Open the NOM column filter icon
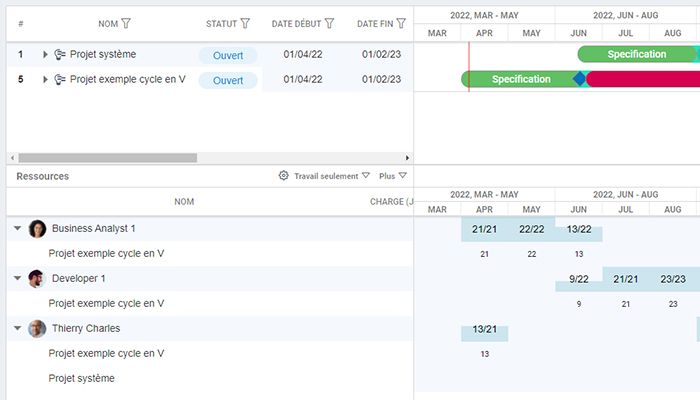The image size is (700, 400). [x=126, y=24]
